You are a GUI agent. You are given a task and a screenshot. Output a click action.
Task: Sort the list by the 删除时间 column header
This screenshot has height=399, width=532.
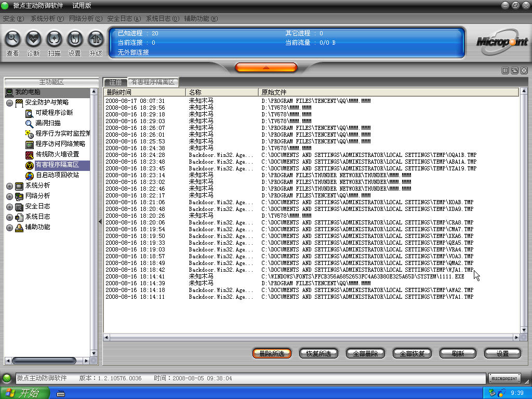(x=144, y=92)
